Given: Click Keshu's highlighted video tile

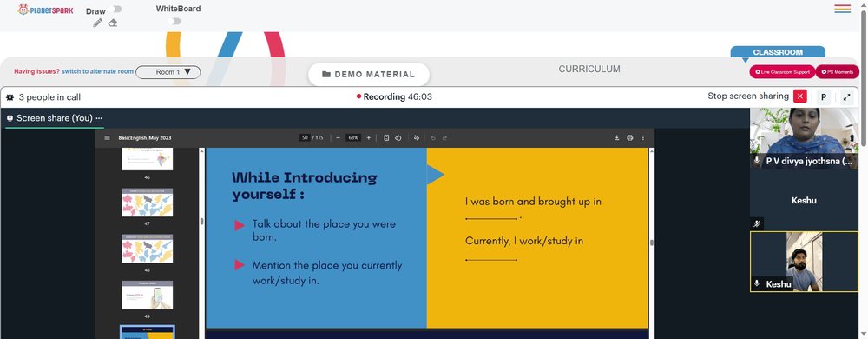Looking at the screenshot, I should [804, 262].
